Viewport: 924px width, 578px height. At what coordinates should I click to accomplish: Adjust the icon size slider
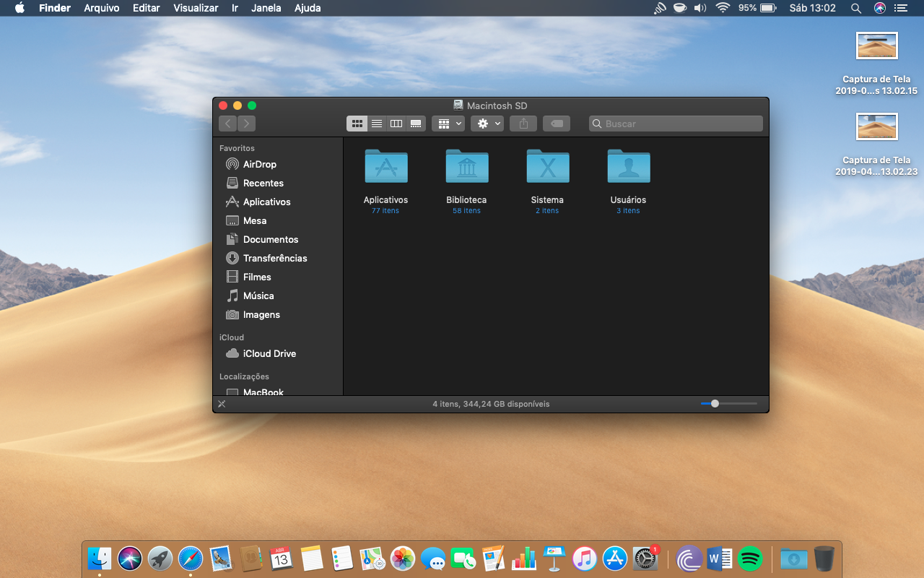[715, 404]
